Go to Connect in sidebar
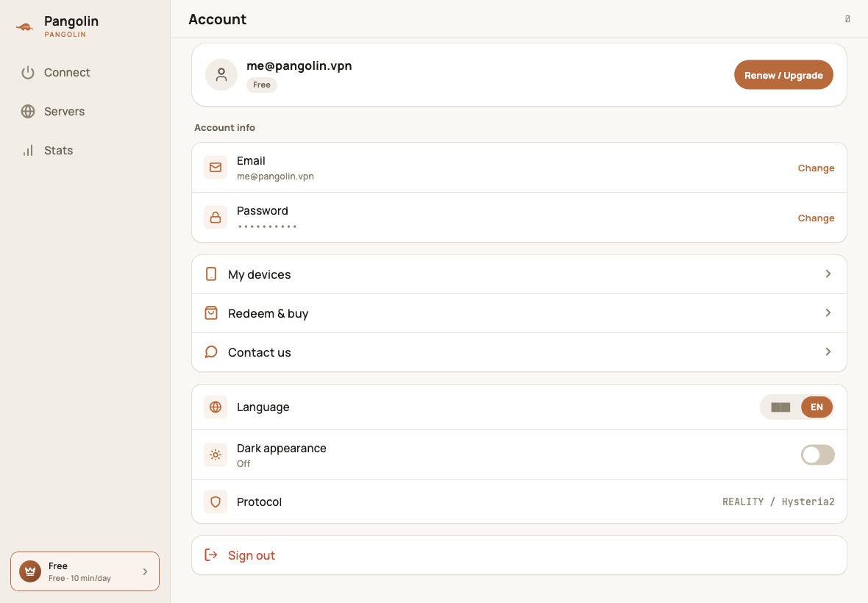The image size is (868, 603). (x=85, y=73)
